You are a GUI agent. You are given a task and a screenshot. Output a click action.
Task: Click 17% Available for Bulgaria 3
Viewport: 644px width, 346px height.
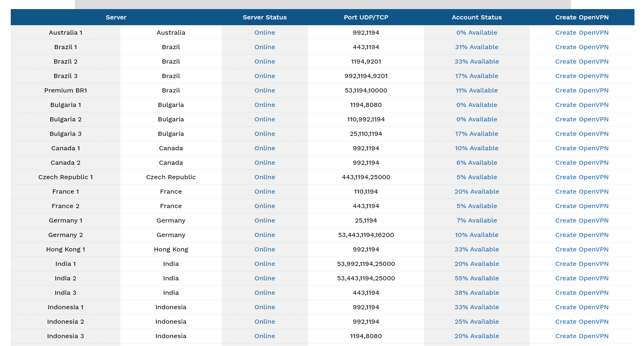[x=477, y=134]
